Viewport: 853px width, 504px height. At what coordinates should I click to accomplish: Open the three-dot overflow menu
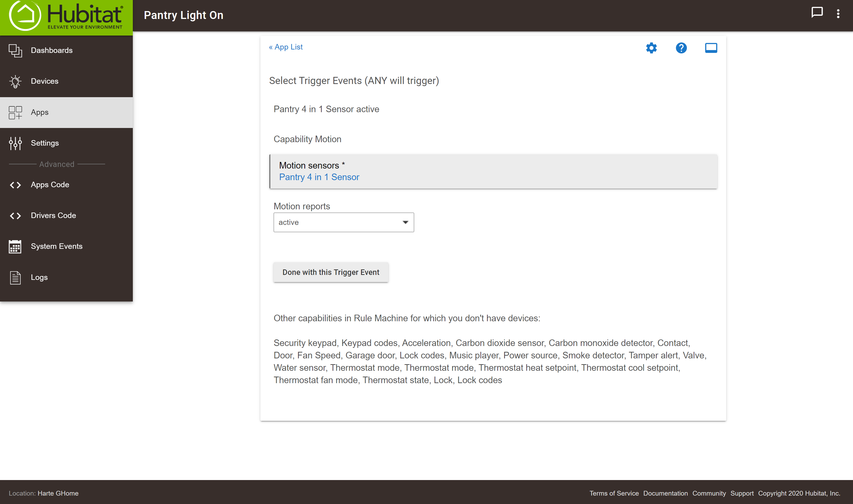(x=838, y=14)
